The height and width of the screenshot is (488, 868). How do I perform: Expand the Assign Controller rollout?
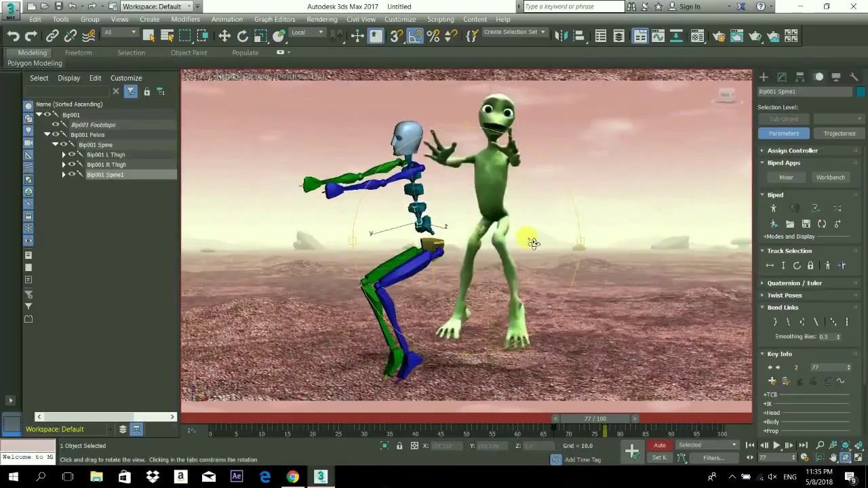792,150
